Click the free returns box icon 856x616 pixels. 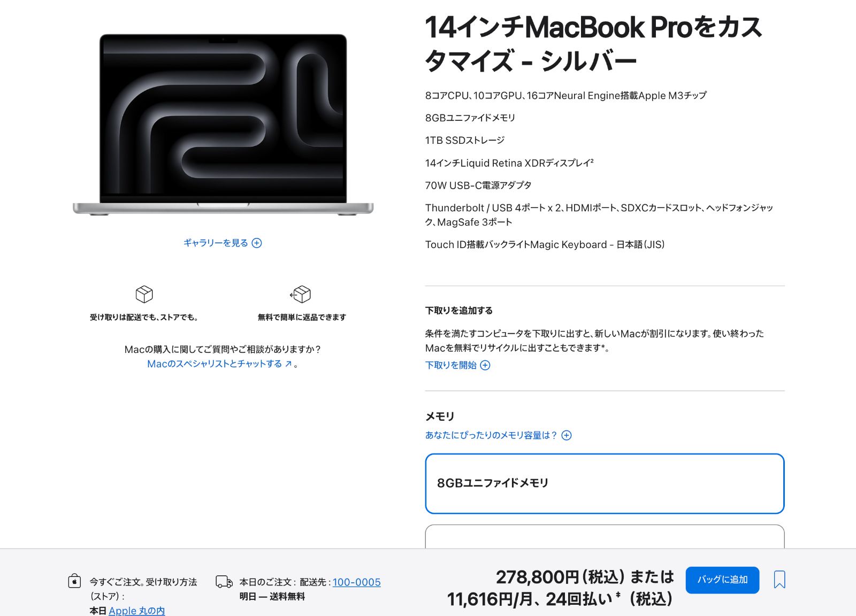[301, 294]
